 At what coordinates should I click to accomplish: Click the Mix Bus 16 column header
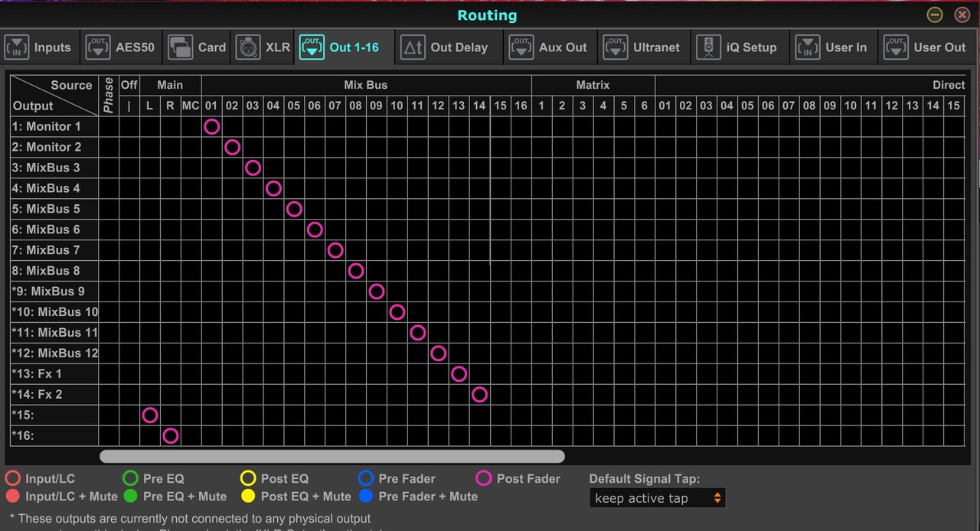pyautogui.click(x=521, y=106)
